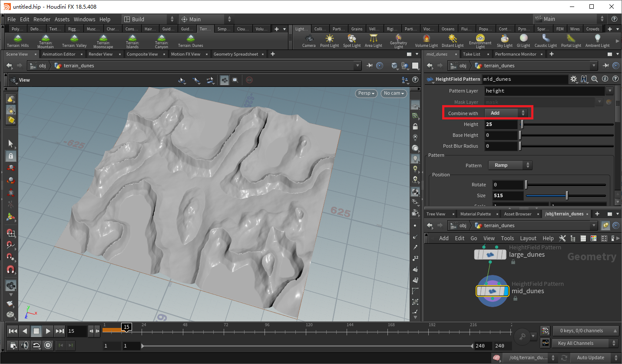Open the Render menu

click(x=42, y=19)
